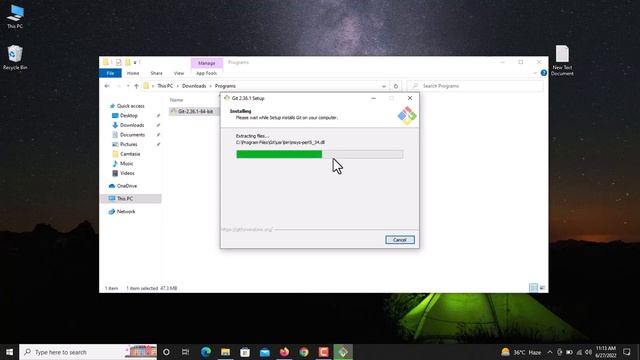Switch to the View ribbon tab
This screenshot has width=640, height=360.
click(x=179, y=73)
